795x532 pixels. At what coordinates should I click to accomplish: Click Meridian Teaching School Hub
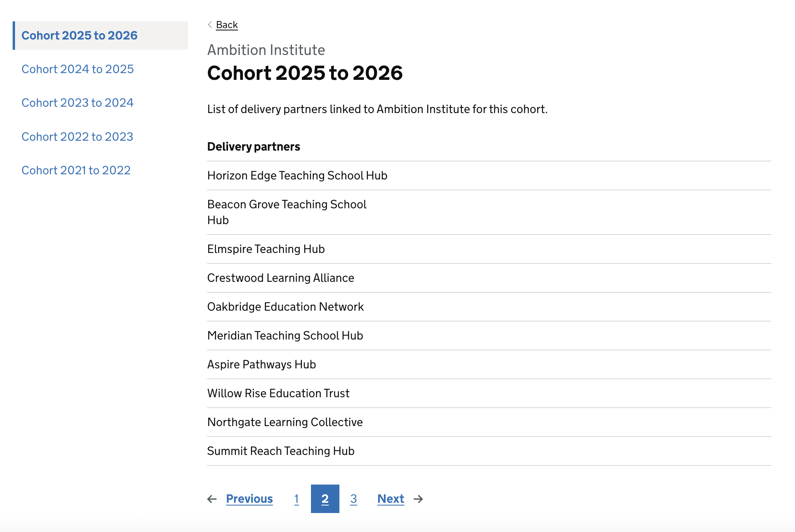pyautogui.click(x=285, y=336)
